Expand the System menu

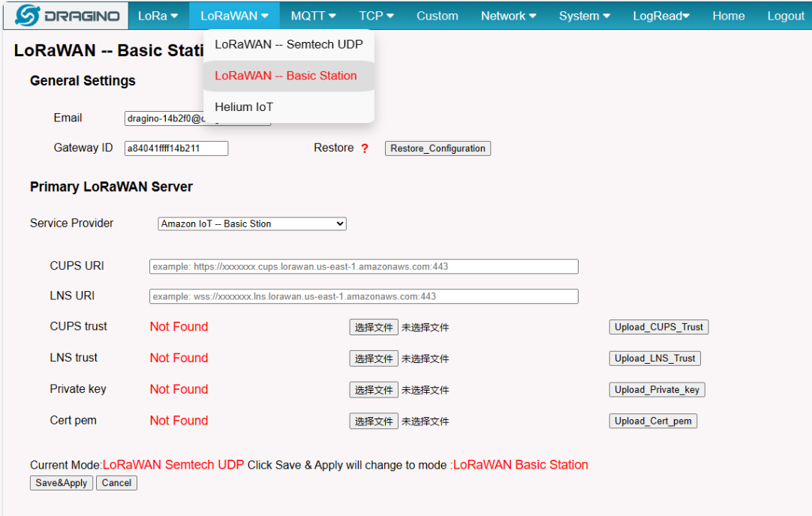585,16
